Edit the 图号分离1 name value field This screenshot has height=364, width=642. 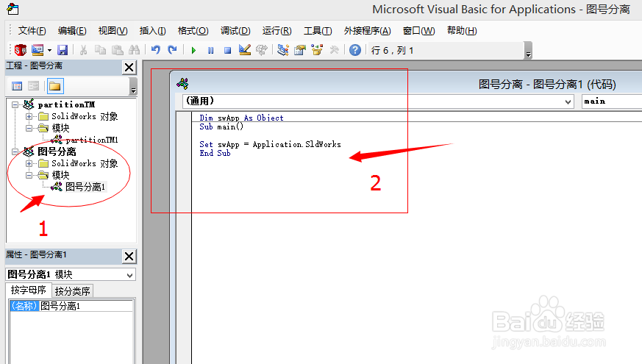(86, 306)
